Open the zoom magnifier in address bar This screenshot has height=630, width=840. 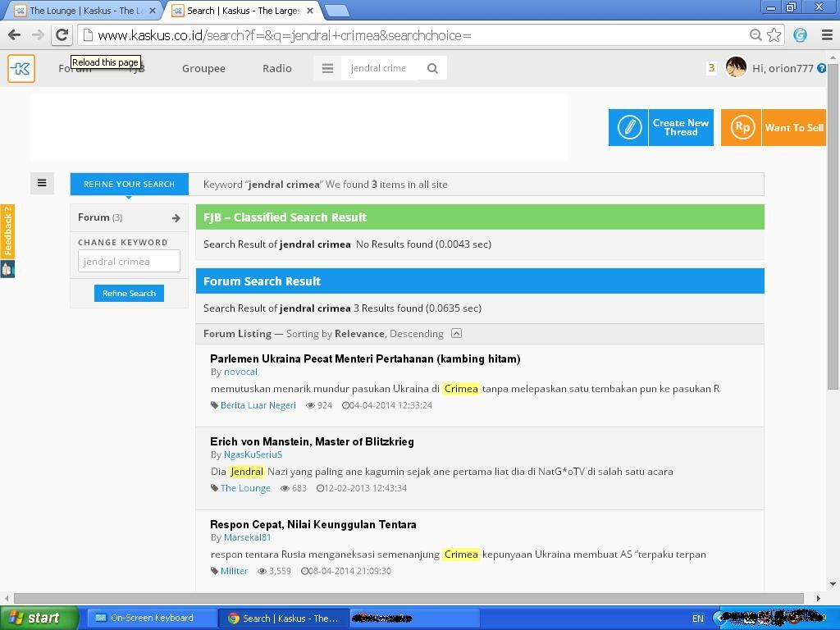point(756,35)
